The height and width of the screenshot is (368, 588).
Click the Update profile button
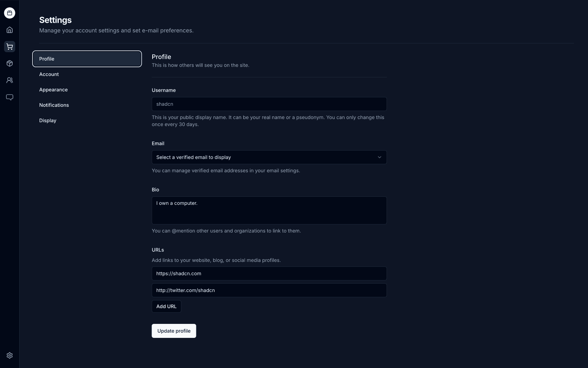174,331
